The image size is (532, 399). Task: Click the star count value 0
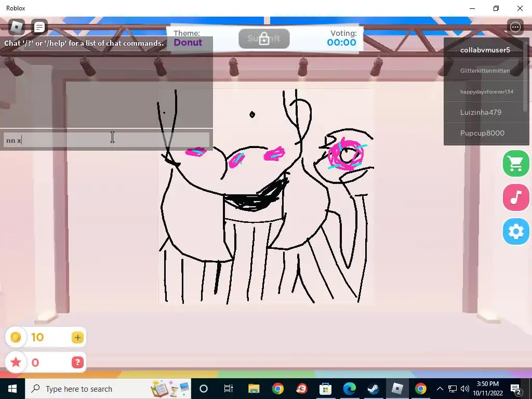tap(35, 363)
